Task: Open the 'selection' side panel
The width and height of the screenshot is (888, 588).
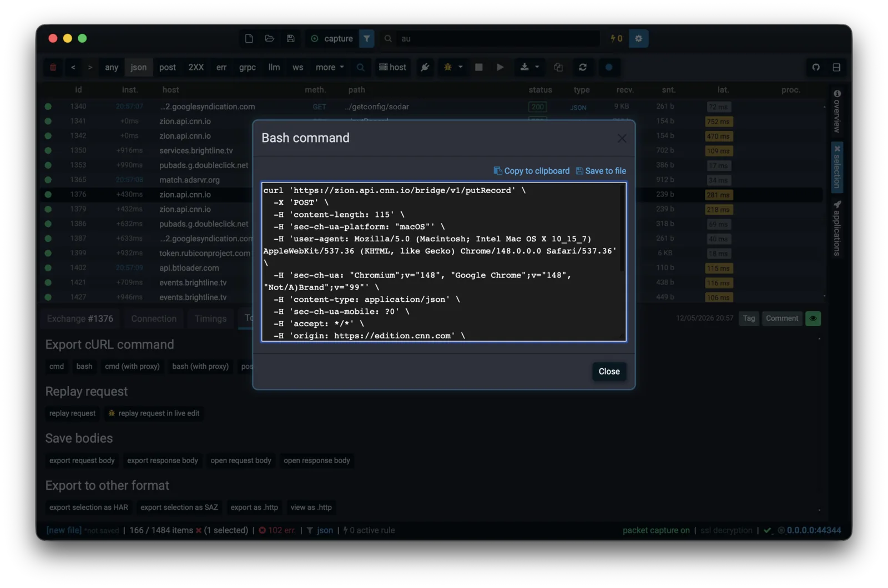Action: point(837,167)
